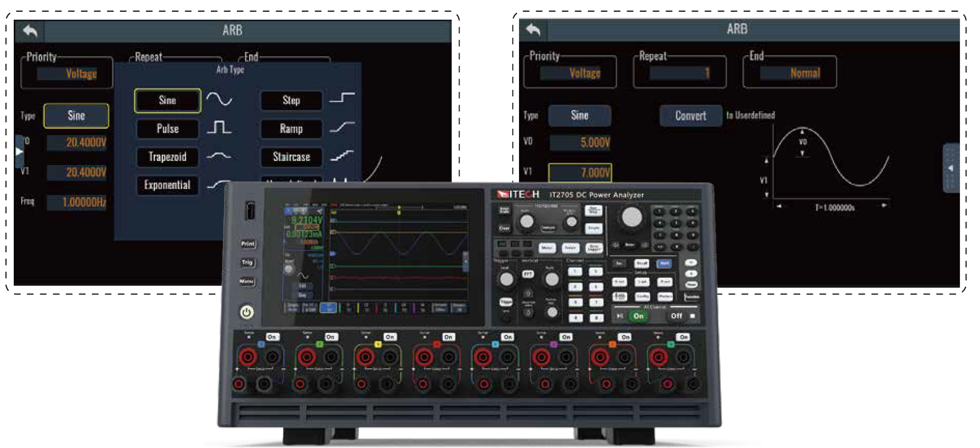Image resolution: width=980 pixels, height=448 pixels.
Task: Click the back arrow in left ARB screen
Action: (x=30, y=31)
